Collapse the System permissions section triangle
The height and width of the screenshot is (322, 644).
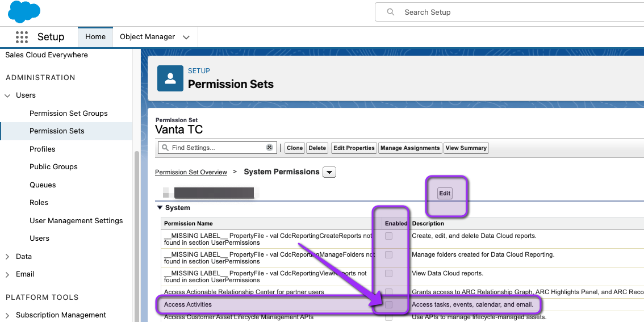(x=160, y=208)
